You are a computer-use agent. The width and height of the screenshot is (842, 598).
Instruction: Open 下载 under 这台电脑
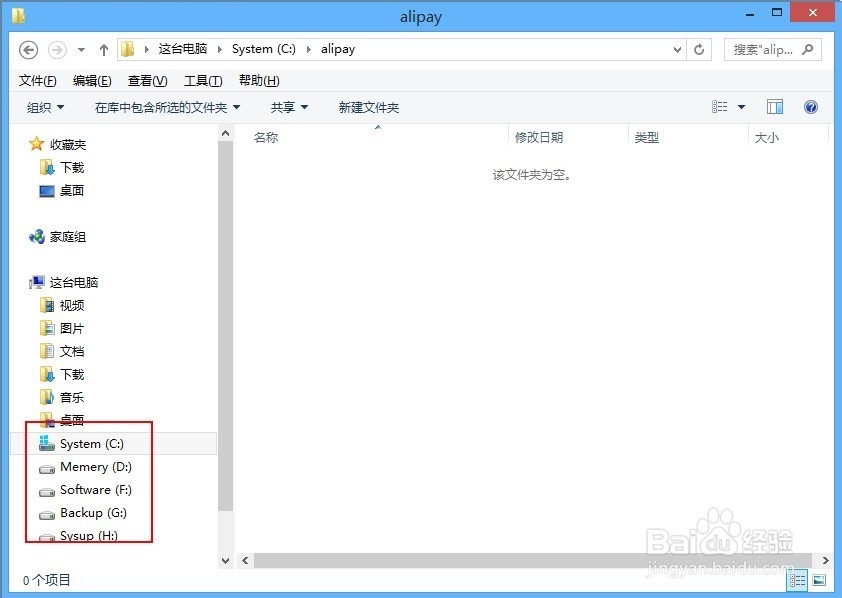tap(72, 375)
